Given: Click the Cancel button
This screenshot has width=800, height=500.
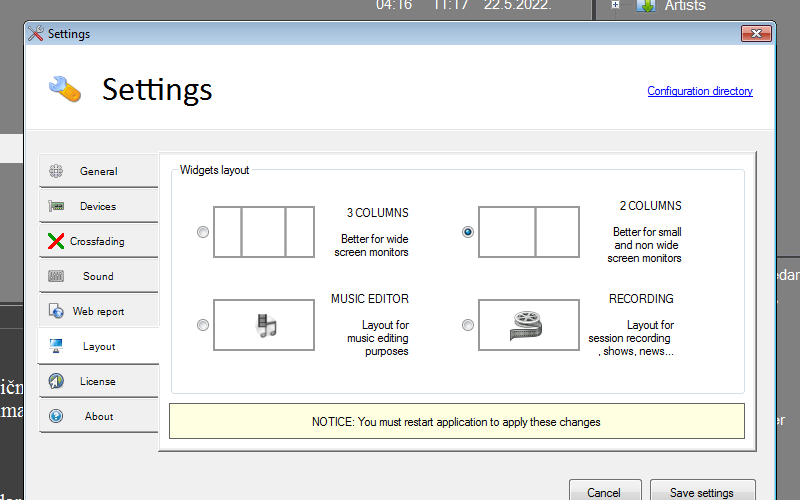Looking at the screenshot, I should click(605, 491).
